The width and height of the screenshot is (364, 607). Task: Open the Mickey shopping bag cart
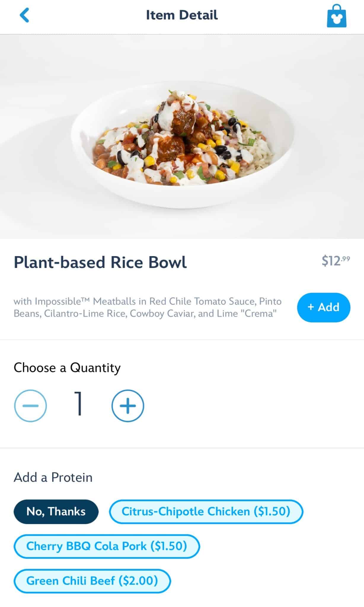click(336, 16)
